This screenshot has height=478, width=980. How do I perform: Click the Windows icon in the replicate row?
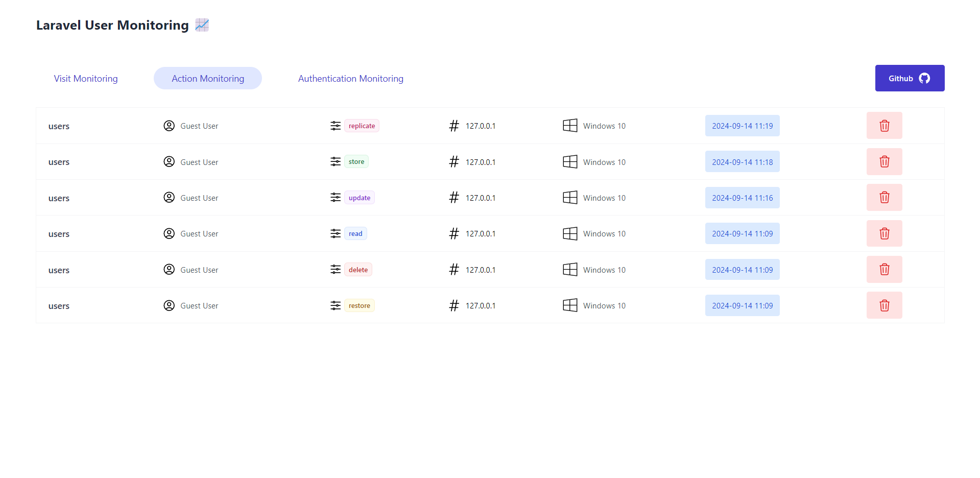pyautogui.click(x=569, y=126)
